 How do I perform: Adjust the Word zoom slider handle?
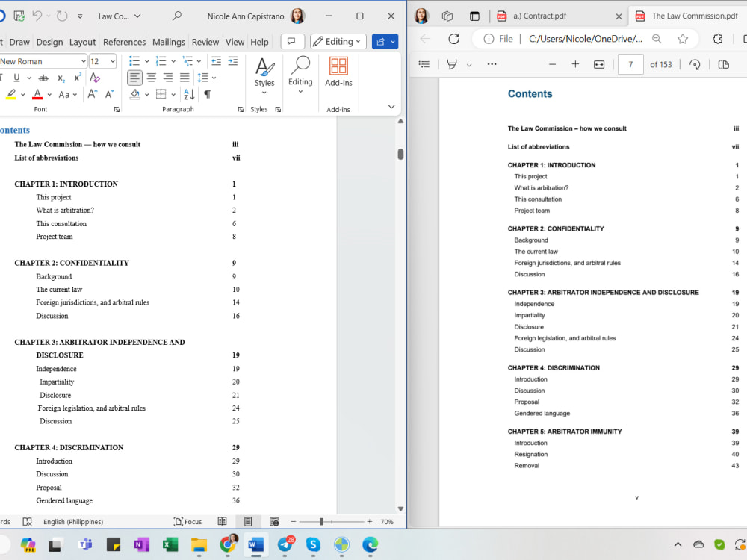[321, 521]
